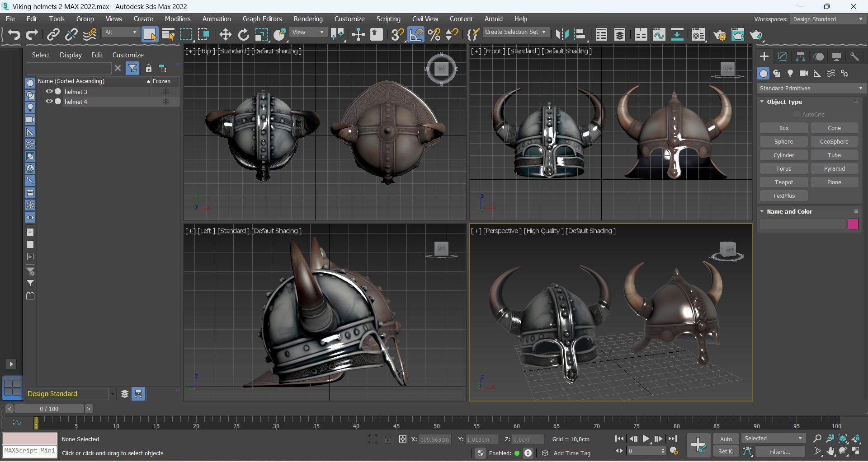Open Scene Explorer Display menu

71,55
